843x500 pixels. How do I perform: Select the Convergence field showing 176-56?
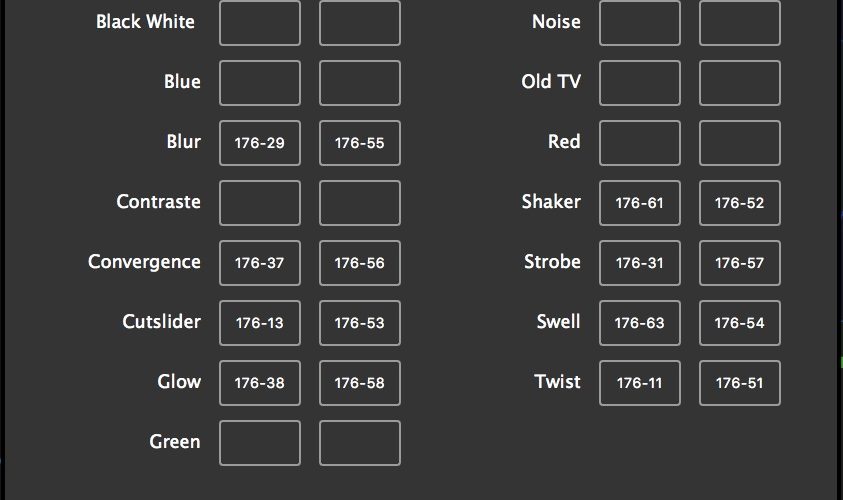pyautogui.click(x=360, y=263)
